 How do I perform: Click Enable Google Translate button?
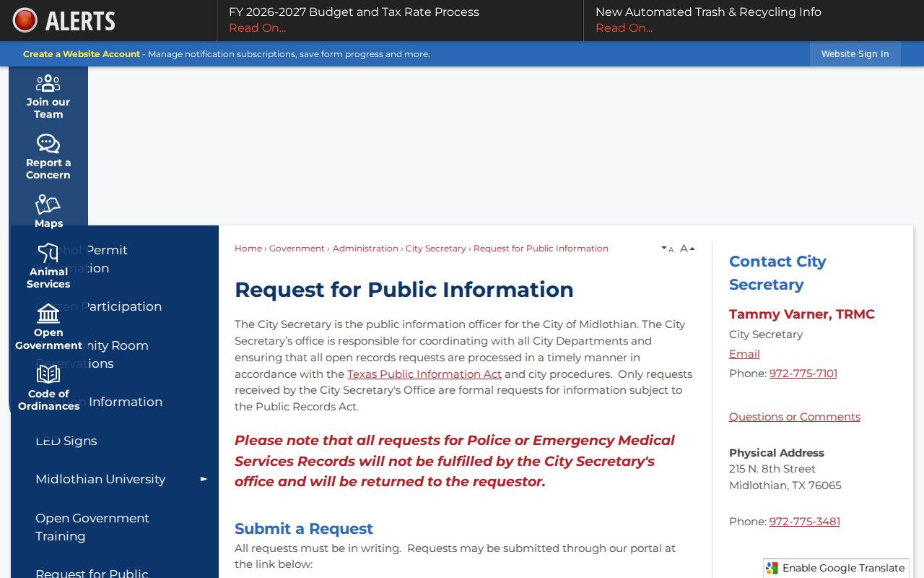click(836, 568)
